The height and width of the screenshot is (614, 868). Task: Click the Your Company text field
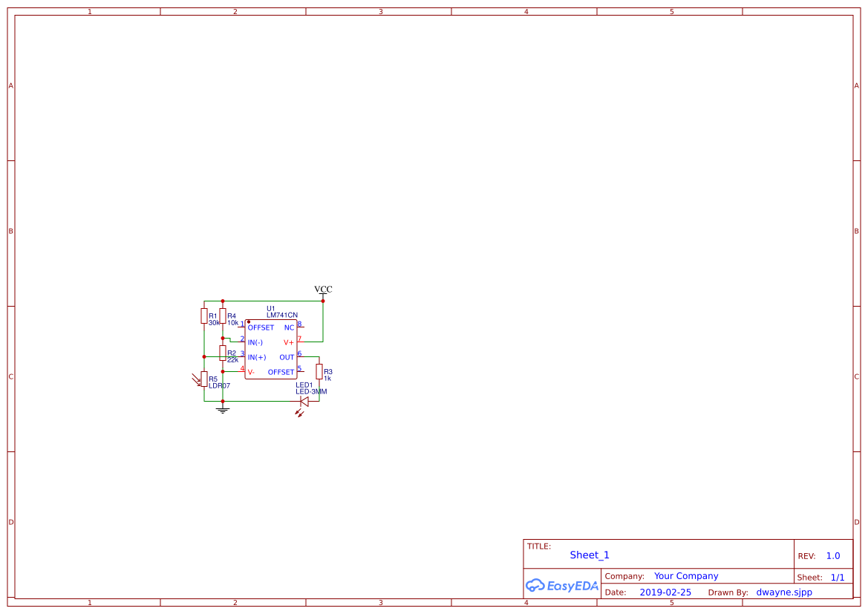tap(685, 575)
